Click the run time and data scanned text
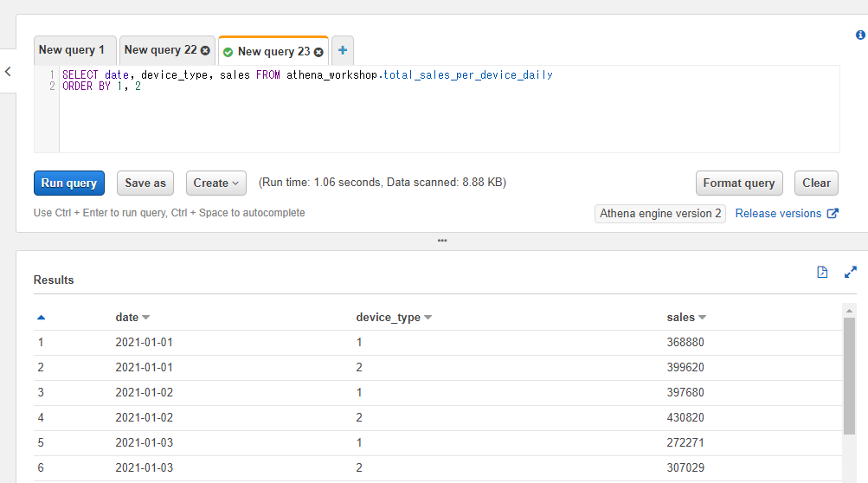The image size is (868, 483). 383,183
